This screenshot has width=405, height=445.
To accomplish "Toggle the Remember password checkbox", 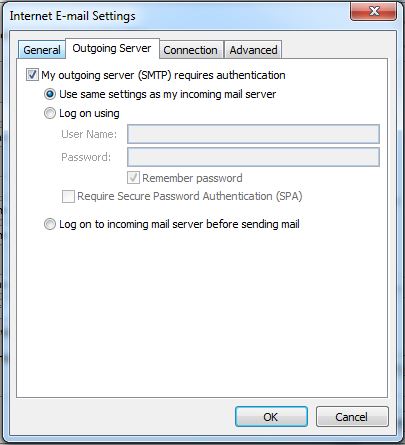I will [133, 178].
